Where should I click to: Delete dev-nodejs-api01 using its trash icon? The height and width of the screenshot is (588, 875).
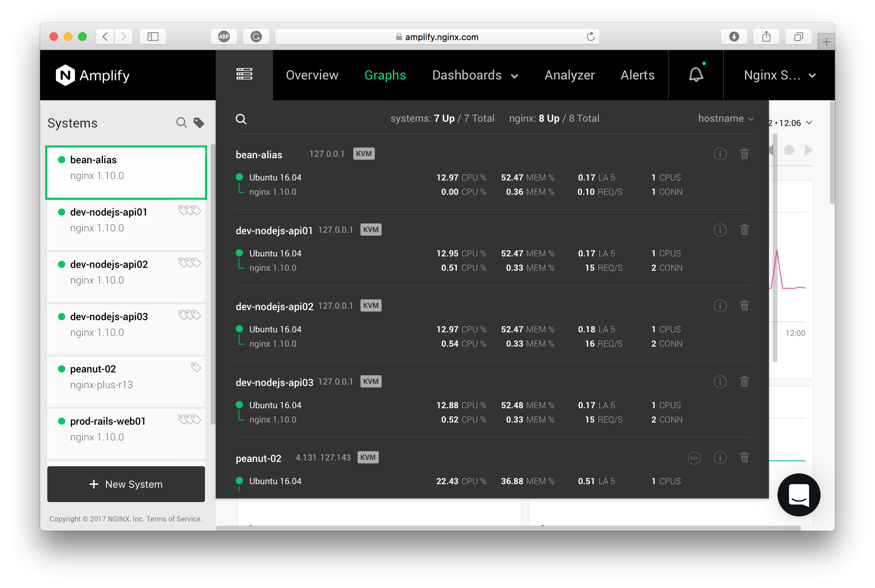click(x=745, y=230)
